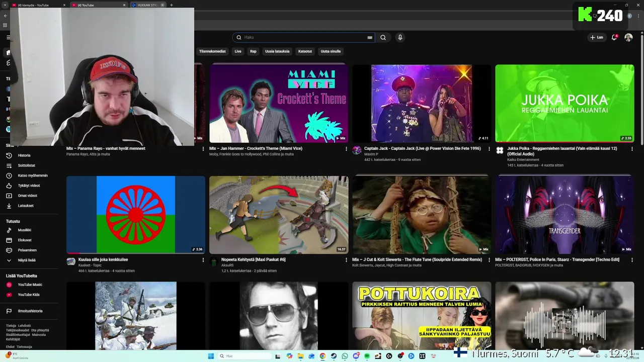644x362 pixels.
Task: Open options menu for POLTERGST Transgender mix
Action: click(632, 260)
